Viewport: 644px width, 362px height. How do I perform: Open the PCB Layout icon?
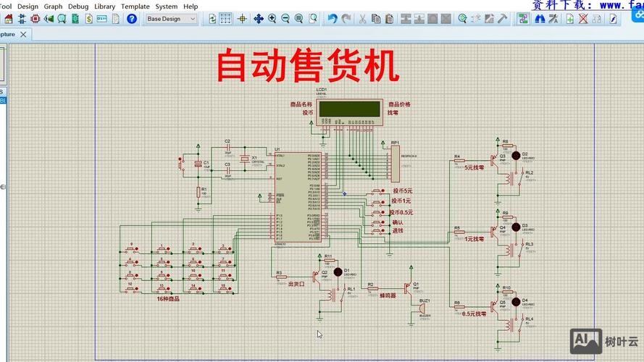click(x=35, y=19)
